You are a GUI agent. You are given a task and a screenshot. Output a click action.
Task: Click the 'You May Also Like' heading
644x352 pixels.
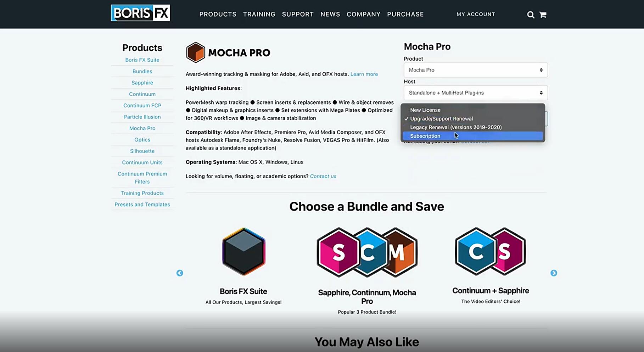[366, 342]
